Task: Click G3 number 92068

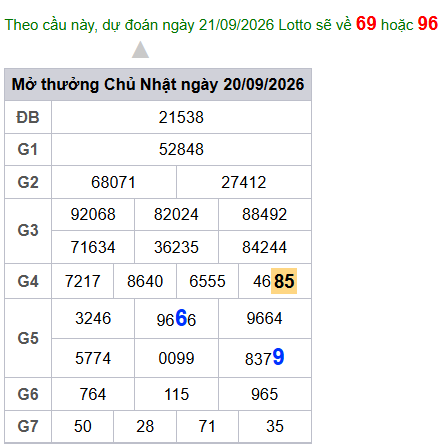Action: (93, 214)
